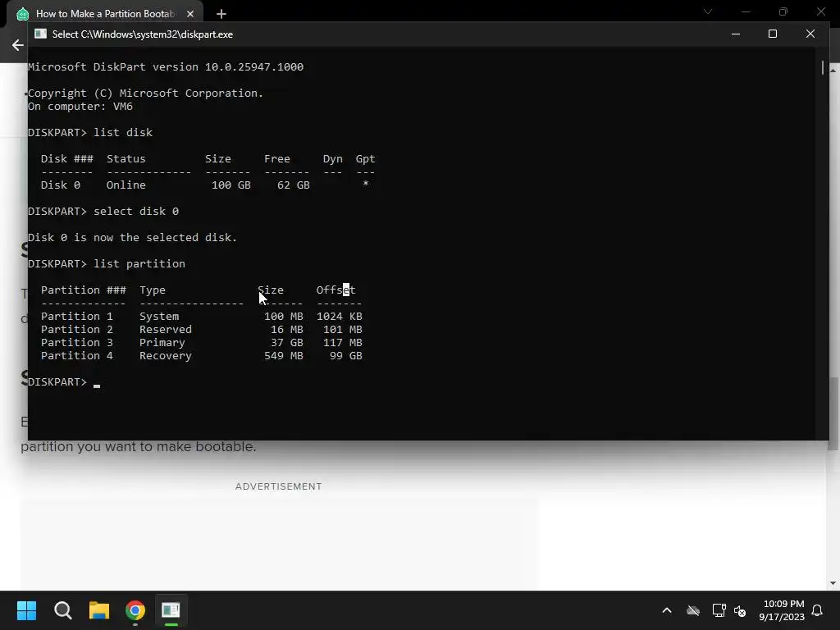The height and width of the screenshot is (630, 840).
Task: Click the 'Reserved' type cell
Action: (166, 330)
